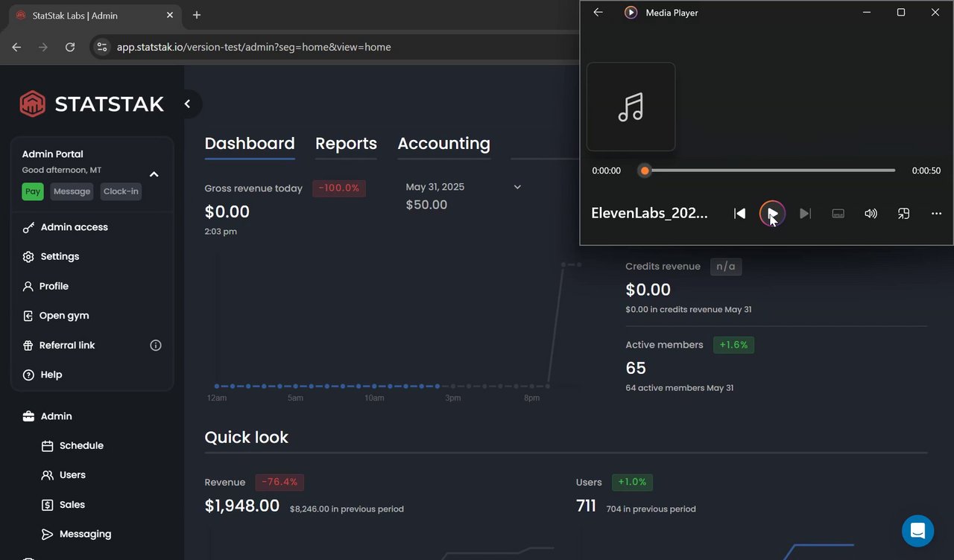Image resolution: width=954 pixels, height=560 pixels.
Task: Collapse the Admin Portal panel
Action: (x=154, y=174)
